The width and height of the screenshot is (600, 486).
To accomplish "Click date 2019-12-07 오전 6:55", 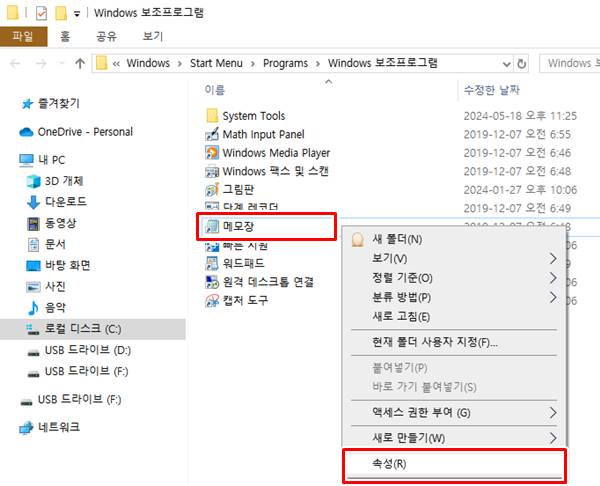I will (x=517, y=134).
